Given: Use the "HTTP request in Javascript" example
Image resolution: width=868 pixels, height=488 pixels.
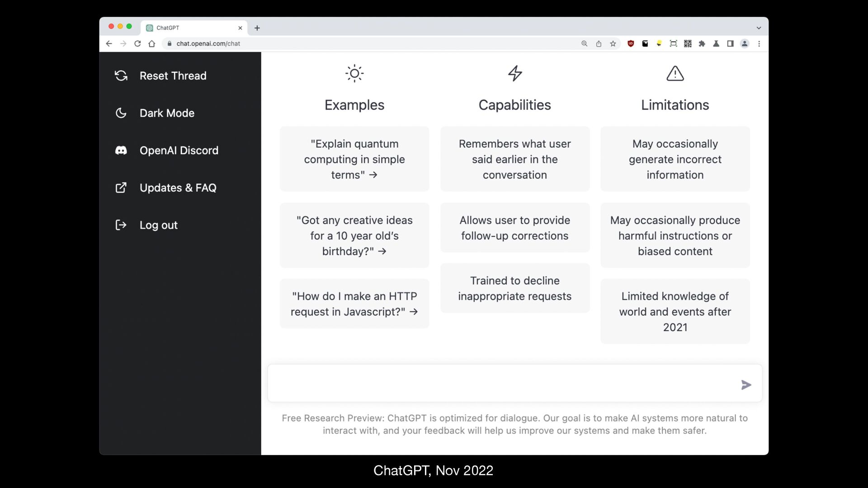Looking at the screenshot, I should pyautogui.click(x=354, y=304).
